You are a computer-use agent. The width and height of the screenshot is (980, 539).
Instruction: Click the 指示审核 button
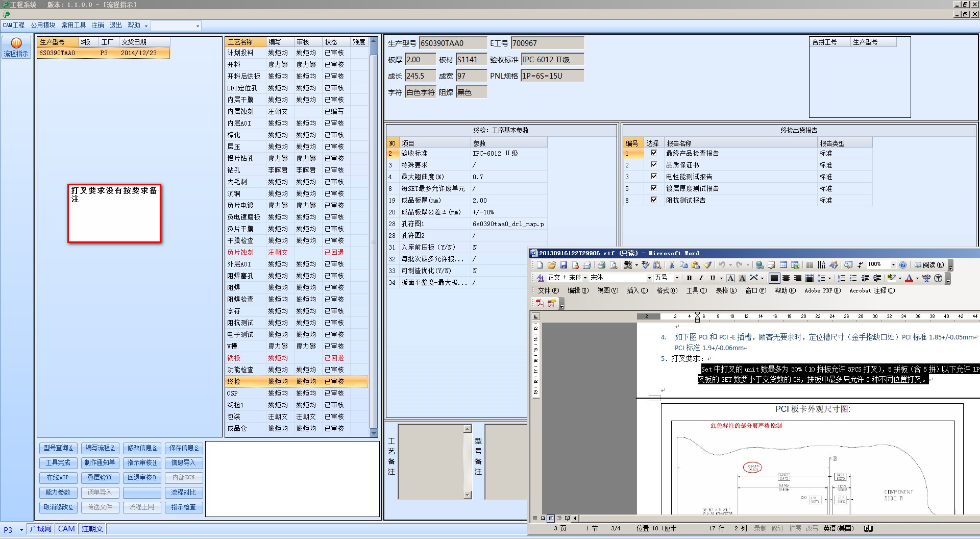click(x=142, y=463)
